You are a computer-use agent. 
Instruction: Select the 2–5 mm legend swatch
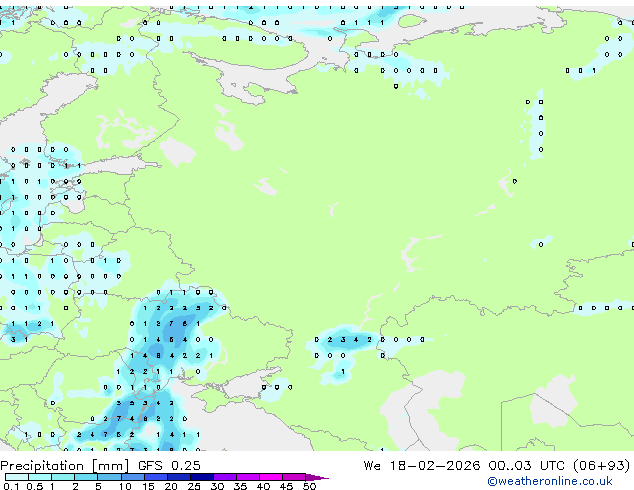point(86,477)
